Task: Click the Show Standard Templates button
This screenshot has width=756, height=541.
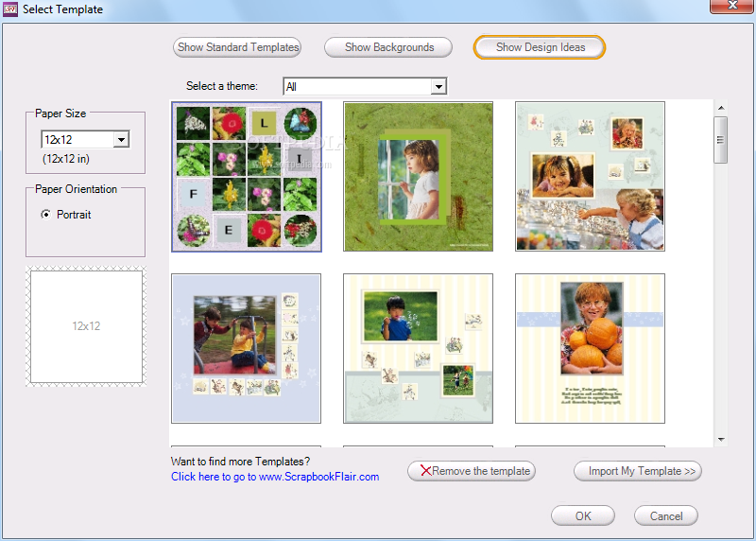Action: 237,47
